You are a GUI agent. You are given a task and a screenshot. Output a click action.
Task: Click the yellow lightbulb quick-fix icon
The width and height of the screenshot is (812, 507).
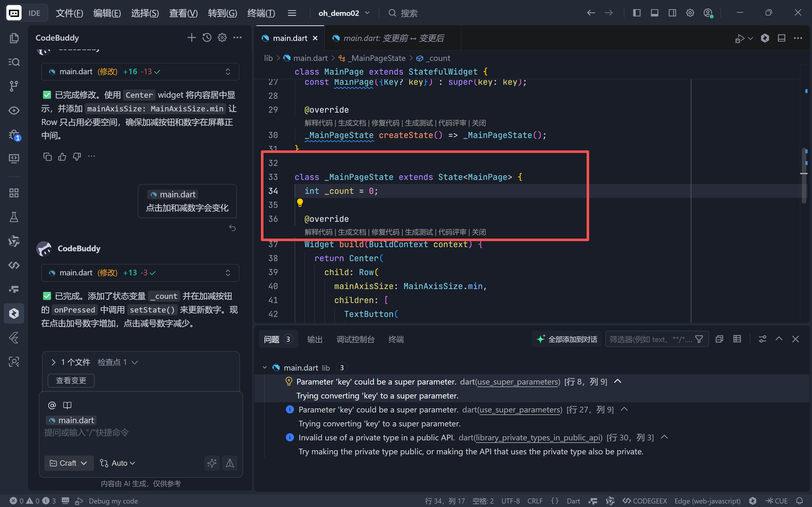(x=300, y=202)
